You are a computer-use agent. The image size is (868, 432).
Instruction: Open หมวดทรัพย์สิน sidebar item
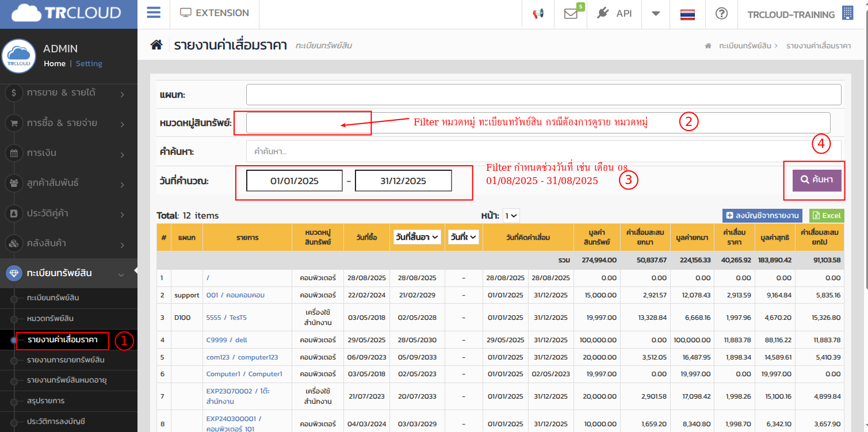pos(50,319)
